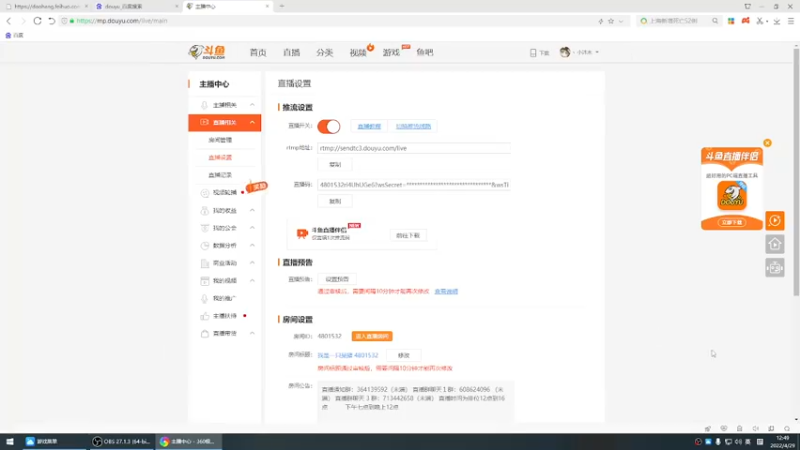Expand the 我的公会 section chevron

click(x=252, y=228)
